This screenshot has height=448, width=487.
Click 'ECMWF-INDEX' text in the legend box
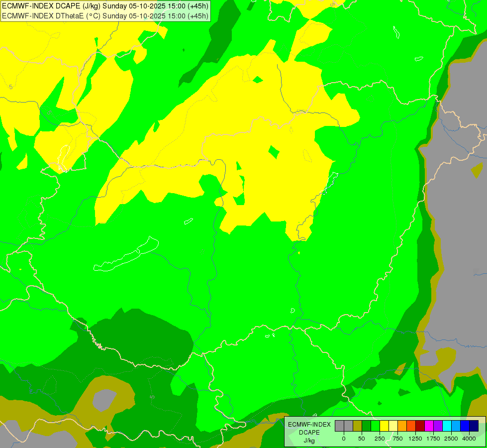[x=309, y=425]
